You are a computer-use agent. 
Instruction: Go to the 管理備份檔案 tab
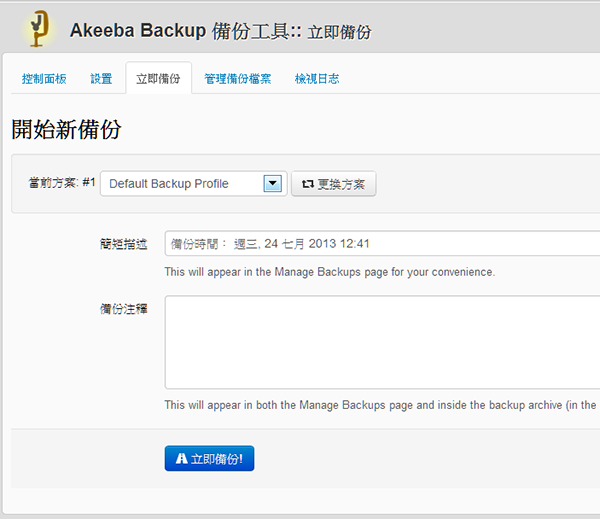coord(238,78)
